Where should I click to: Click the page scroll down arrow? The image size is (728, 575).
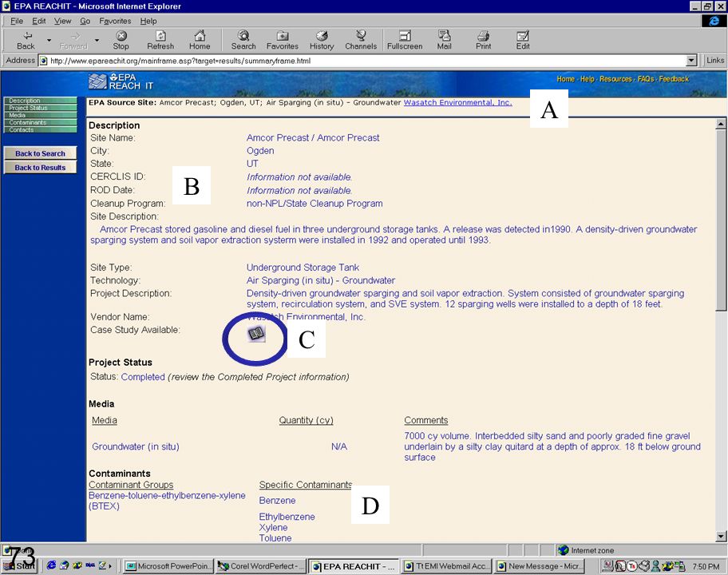[721, 537]
